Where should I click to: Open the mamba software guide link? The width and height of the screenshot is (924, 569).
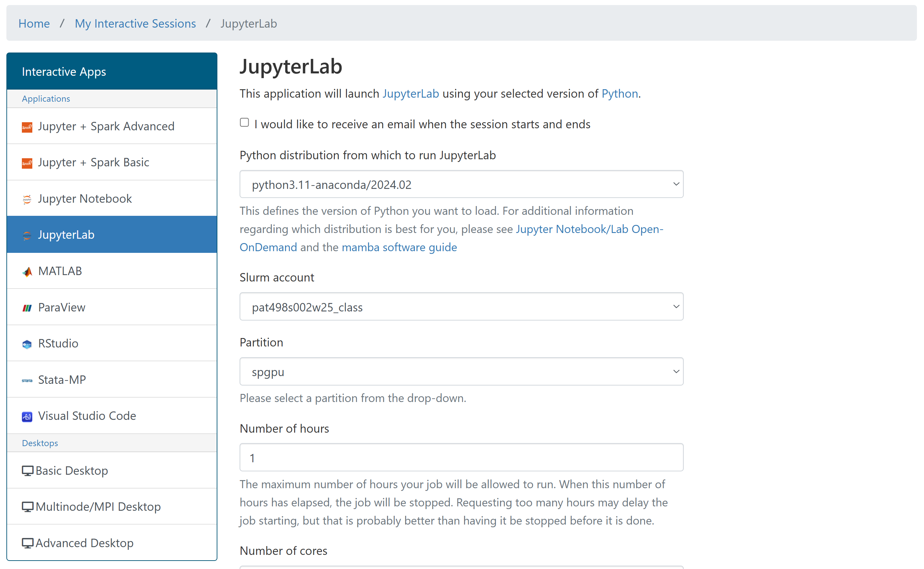pyautogui.click(x=399, y=247)
